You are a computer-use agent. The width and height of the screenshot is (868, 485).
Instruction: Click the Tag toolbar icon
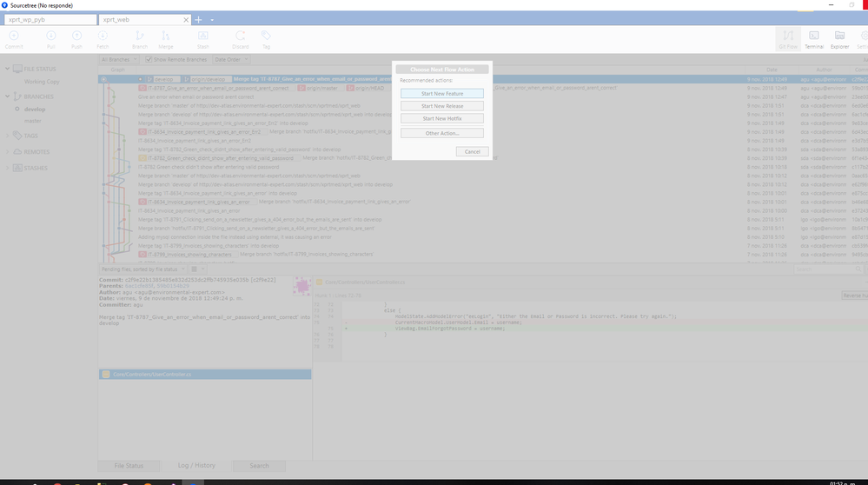point(266,39)
